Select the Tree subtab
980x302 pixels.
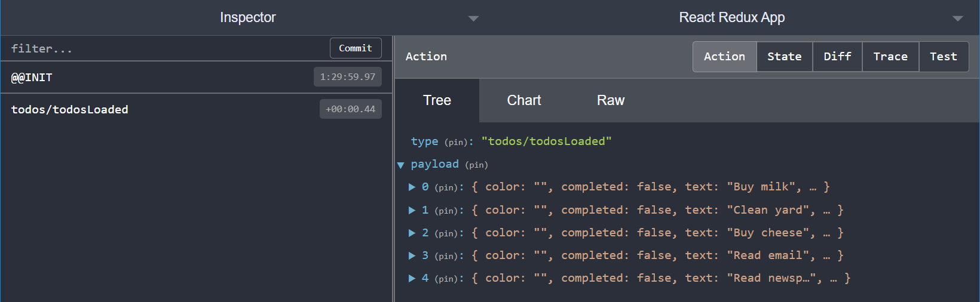click(x=437, y=101)
